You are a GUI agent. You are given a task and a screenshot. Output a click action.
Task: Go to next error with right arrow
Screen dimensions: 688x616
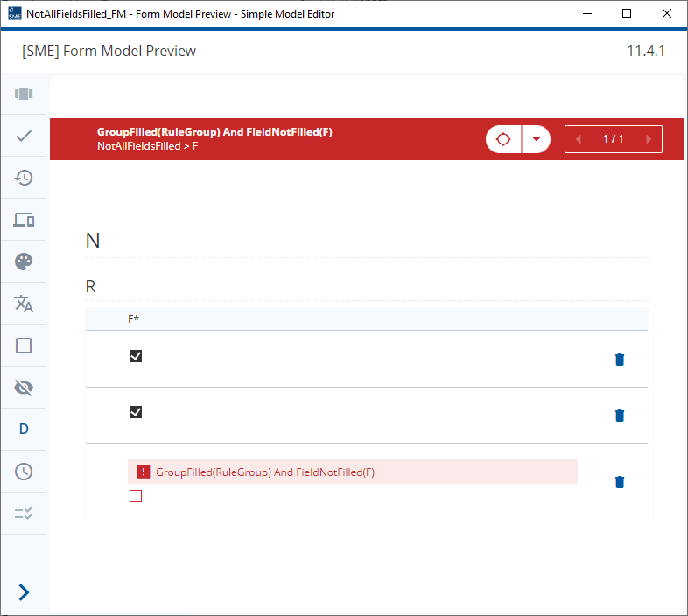pyautogui.click(x=649, y=139)
